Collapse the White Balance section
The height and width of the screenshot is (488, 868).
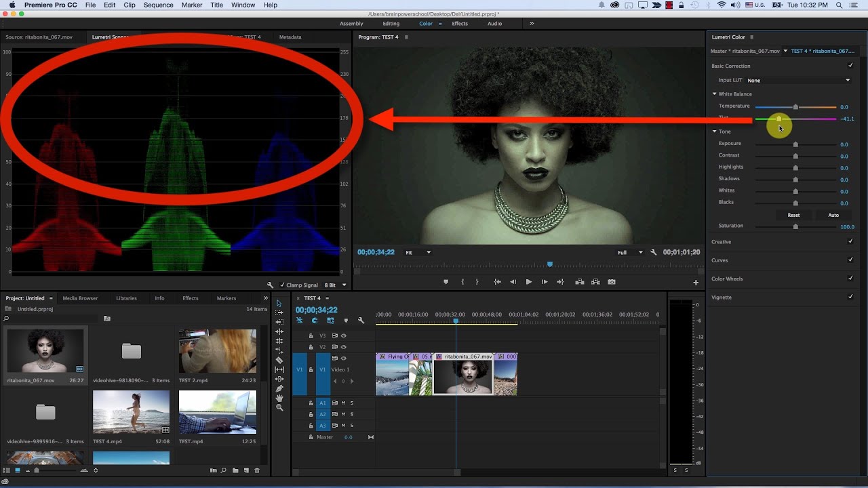714,94
